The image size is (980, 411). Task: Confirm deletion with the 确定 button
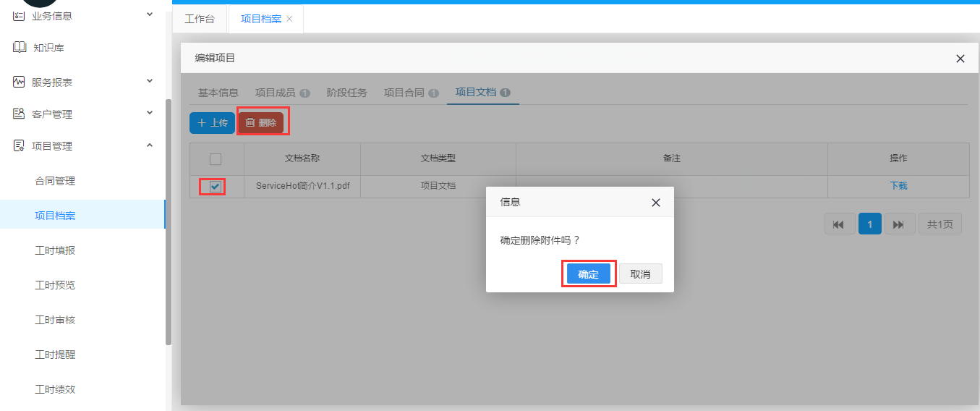[588, 274]
